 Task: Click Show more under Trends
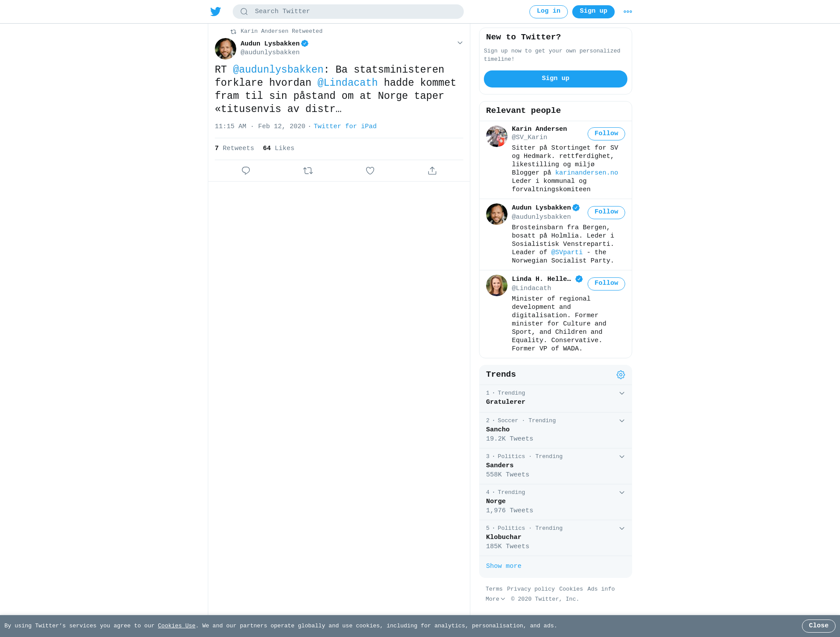504,566
